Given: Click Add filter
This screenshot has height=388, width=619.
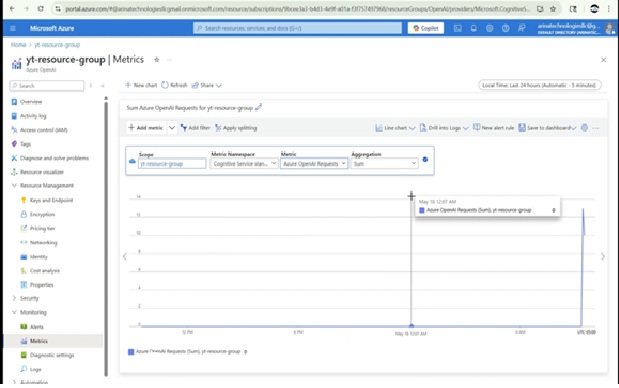Looking at the screenshot, I should click(x=195, y=127).
